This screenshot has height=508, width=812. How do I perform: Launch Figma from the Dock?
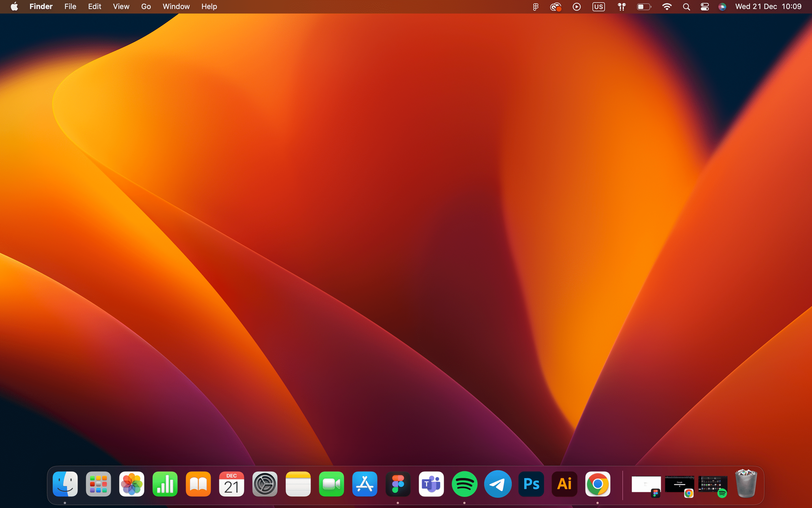point(398,484)
